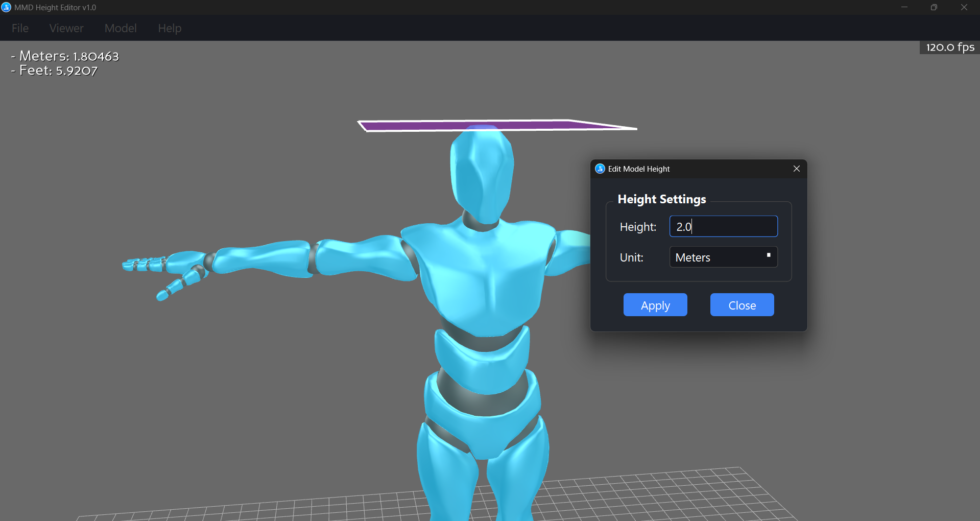Click the Apply button

655,305
